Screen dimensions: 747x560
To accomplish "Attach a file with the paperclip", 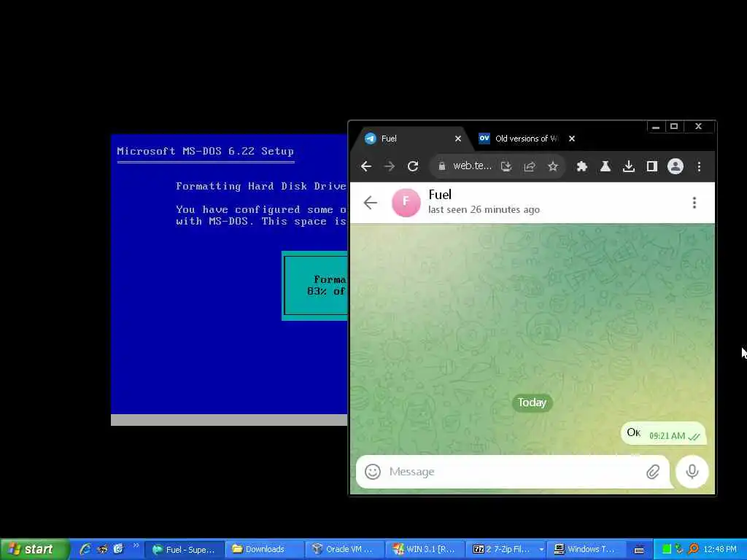I will coord(653,472).
